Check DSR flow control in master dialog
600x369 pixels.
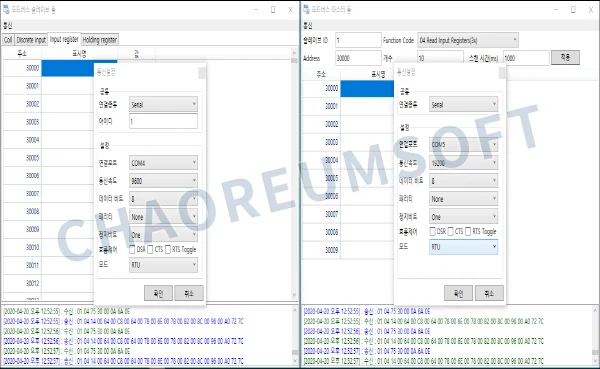tap(432, 232)
